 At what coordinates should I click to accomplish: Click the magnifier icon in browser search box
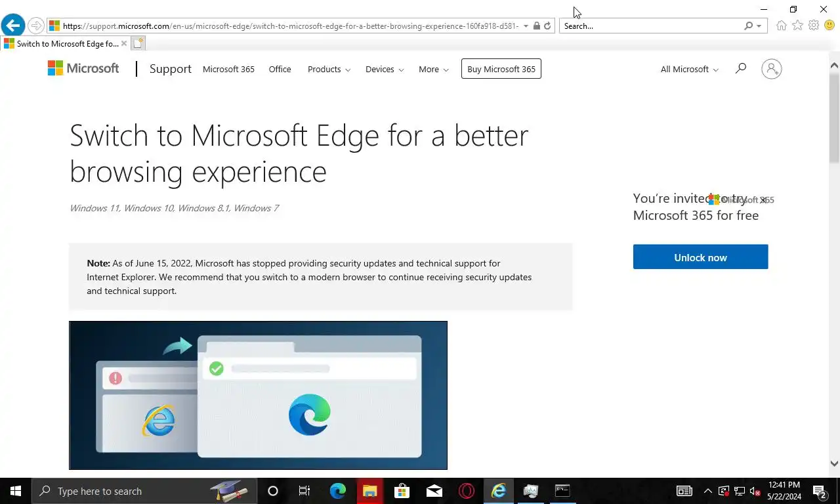pyautogui.click(x=748, y=26)
